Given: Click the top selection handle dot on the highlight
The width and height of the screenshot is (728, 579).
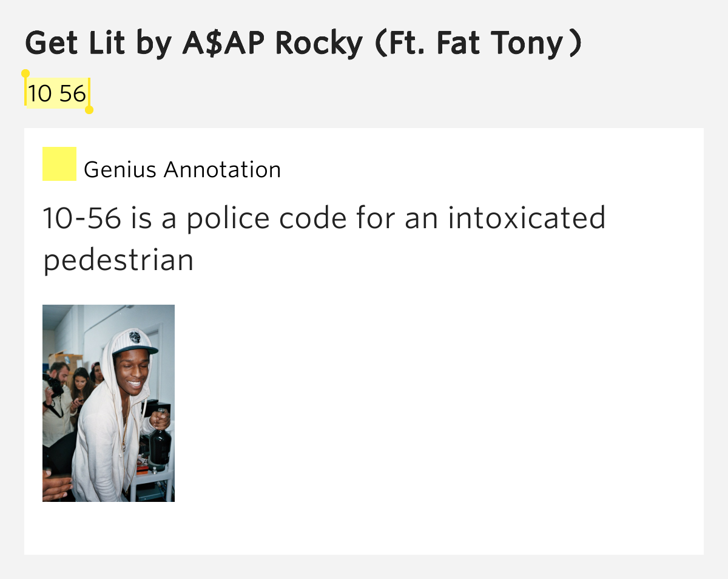Looking at the screenshot, I should pos(25,73).
